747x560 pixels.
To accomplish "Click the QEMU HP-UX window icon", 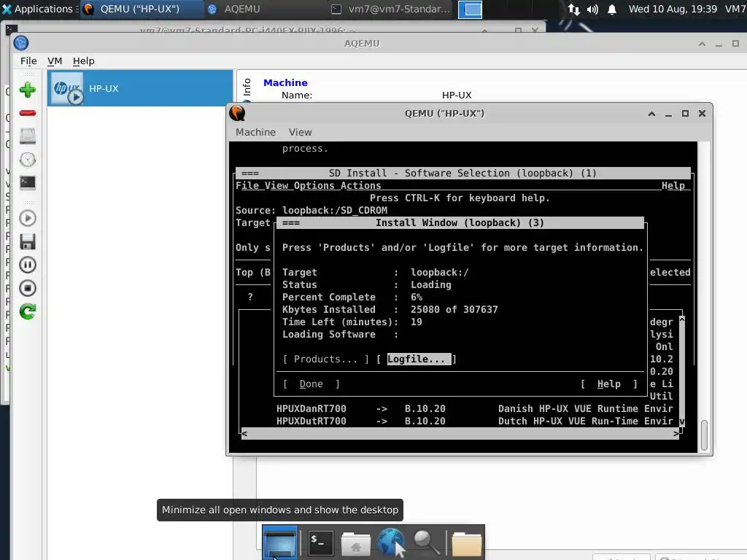I will [x=237, y=113].
